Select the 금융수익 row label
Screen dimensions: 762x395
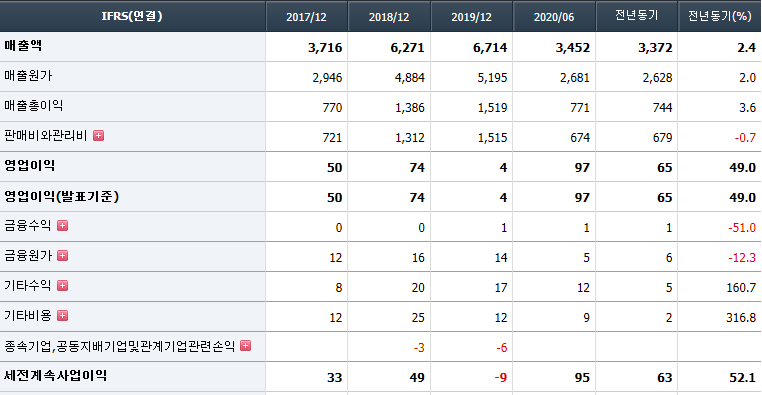click(28, 225)
